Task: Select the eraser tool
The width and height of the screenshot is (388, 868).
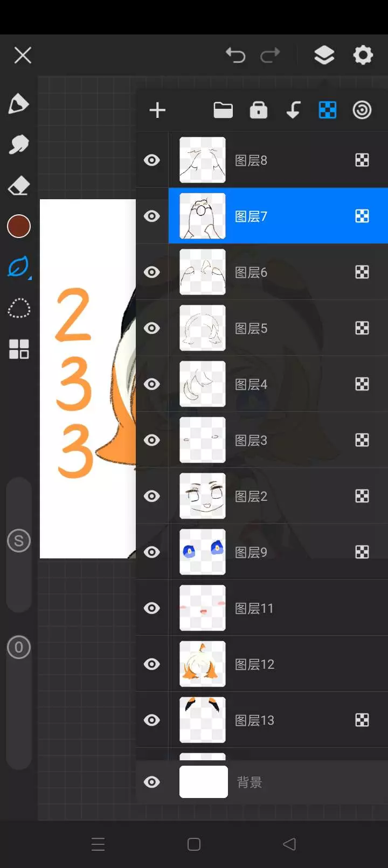Action: tap(18, 186)
